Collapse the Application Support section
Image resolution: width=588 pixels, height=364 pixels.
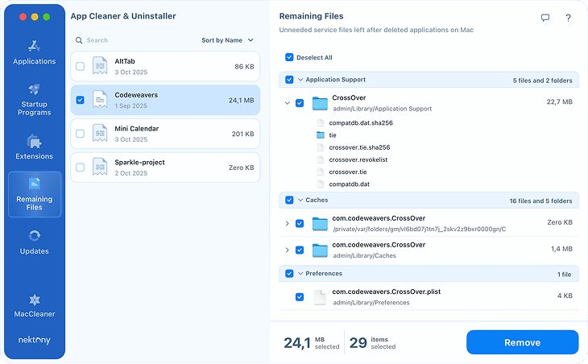(300, 80)
